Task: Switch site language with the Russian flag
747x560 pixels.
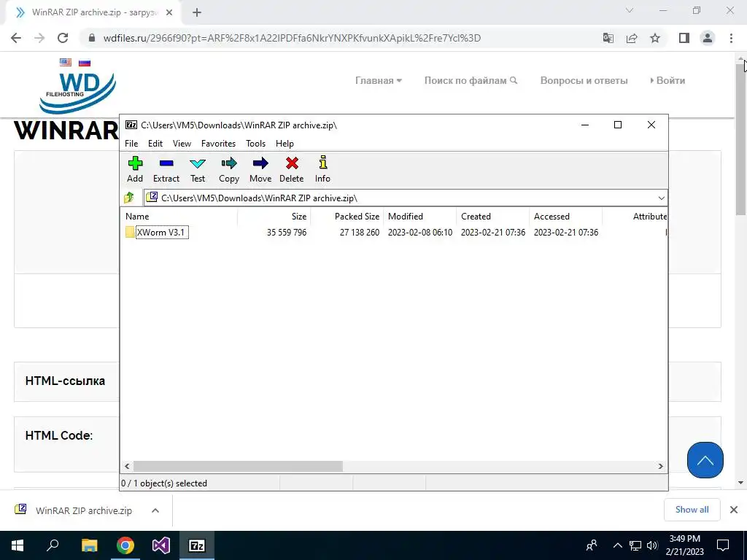Action: tap(85, 63)
